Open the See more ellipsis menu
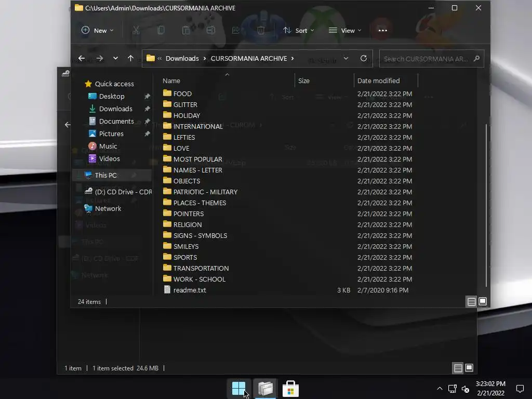This screenshot has width=532, height=399. (x=383, y=30)
